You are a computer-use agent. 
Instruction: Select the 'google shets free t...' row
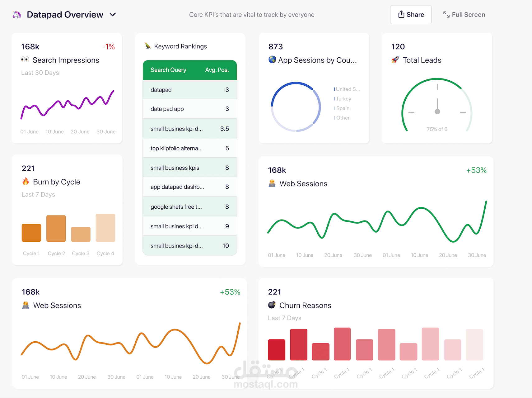click(190, 207)
